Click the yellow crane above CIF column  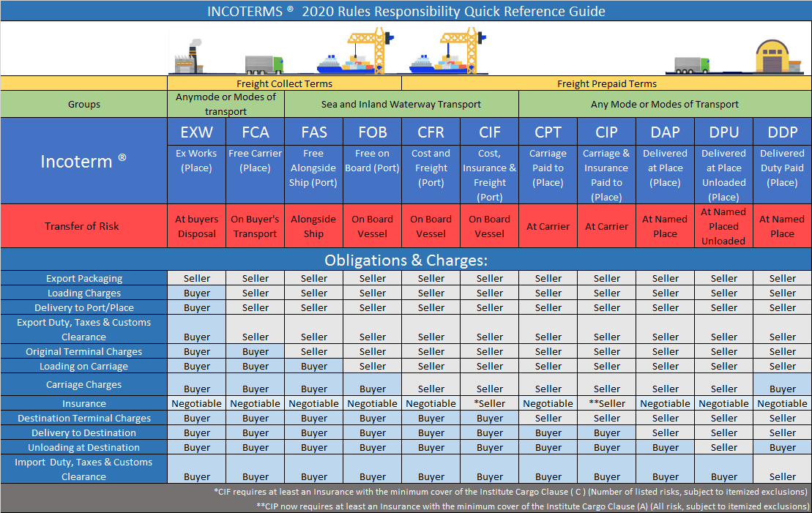pyautogui.click(x=461, y=48)
